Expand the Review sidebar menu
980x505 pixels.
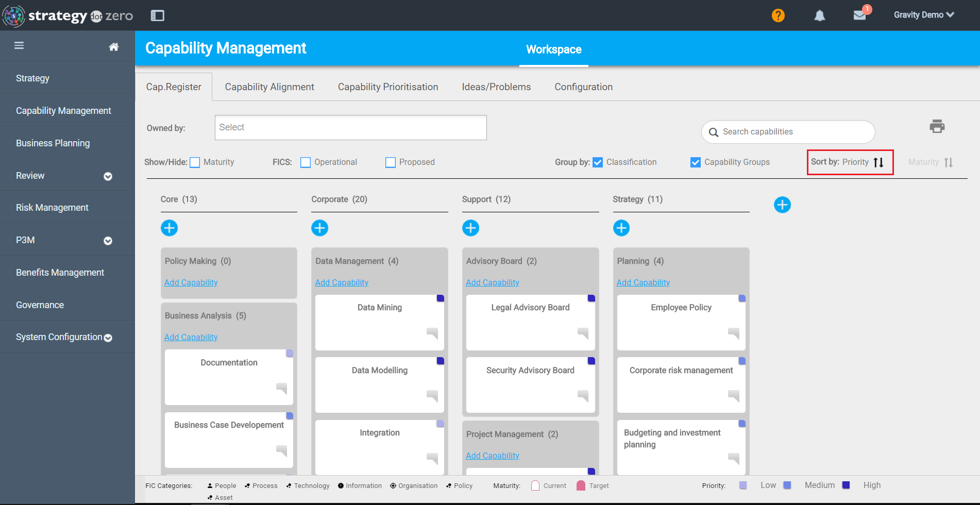click(108, 176)
